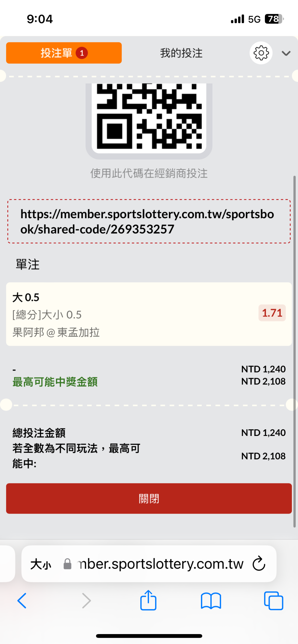Tap the Safari address bar

click(x=160, y=564)
